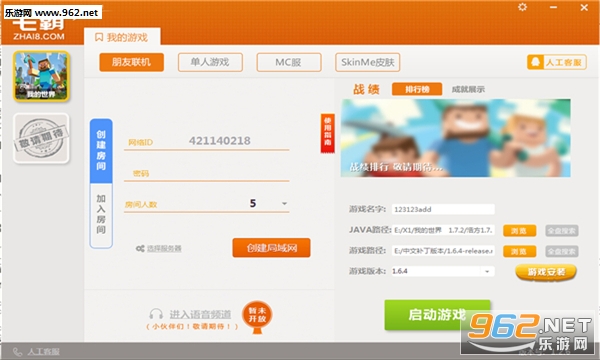Focus the 密码 password field
This screenshot has width=600, height=360.
coord(207,173)
